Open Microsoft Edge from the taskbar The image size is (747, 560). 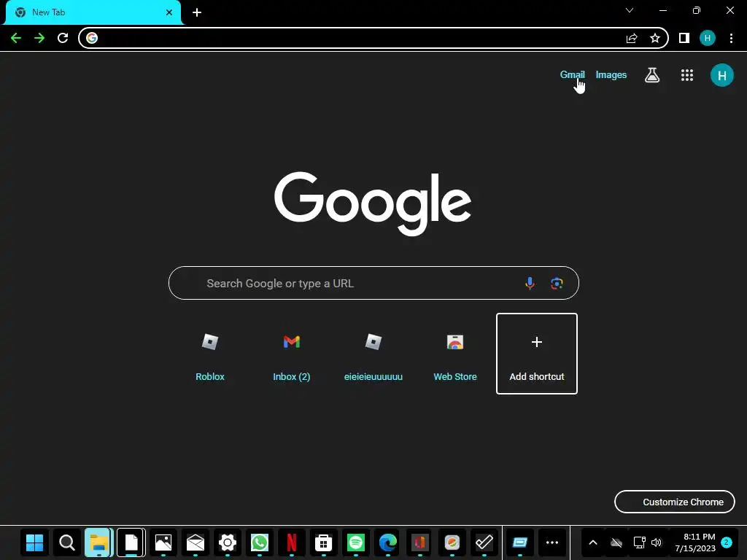(388, 542)
